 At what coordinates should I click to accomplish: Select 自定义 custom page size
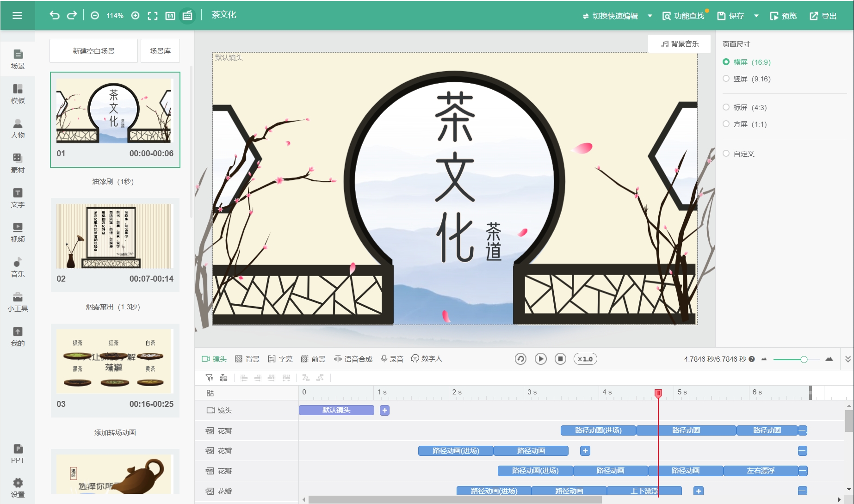pos(739,154)
